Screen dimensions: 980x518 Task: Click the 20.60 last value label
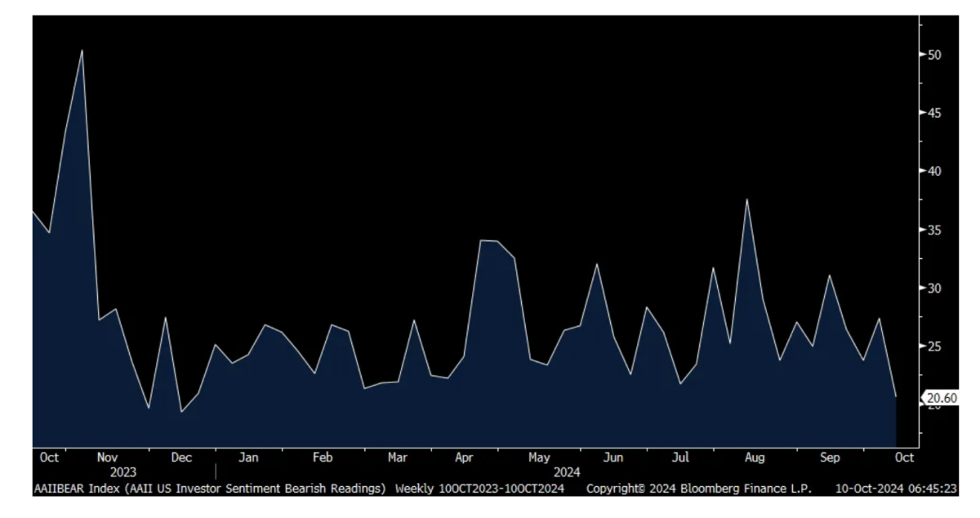tap(939, 398)
